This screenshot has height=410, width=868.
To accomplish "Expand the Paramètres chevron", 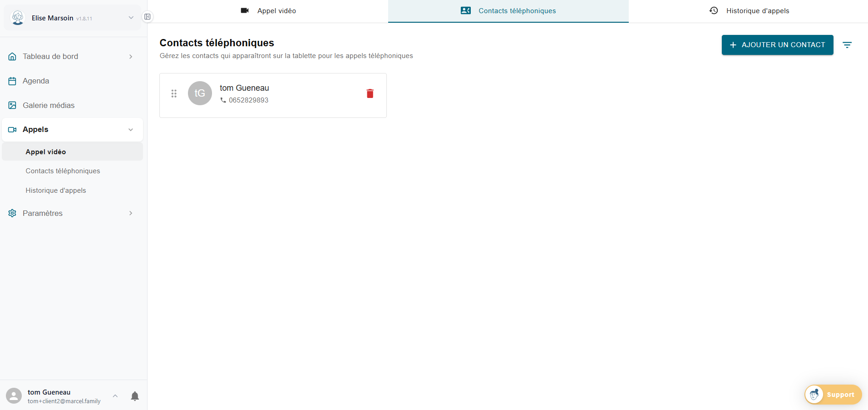I will click(x=131, y=213).
